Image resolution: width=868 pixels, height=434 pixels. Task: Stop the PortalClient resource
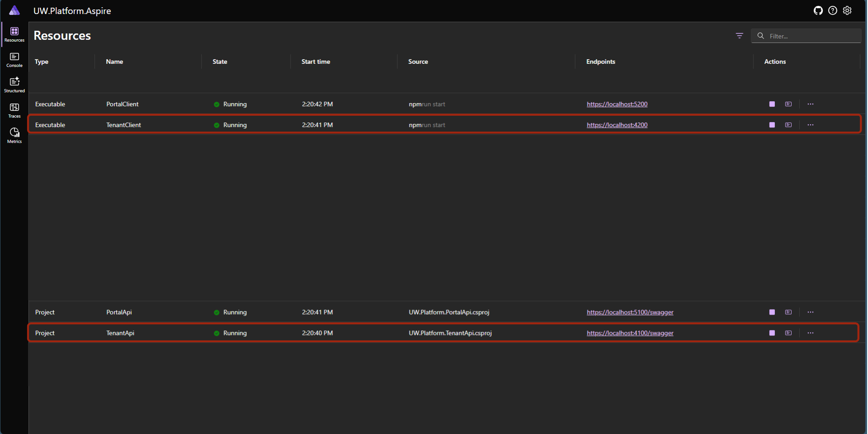(772, 104)
